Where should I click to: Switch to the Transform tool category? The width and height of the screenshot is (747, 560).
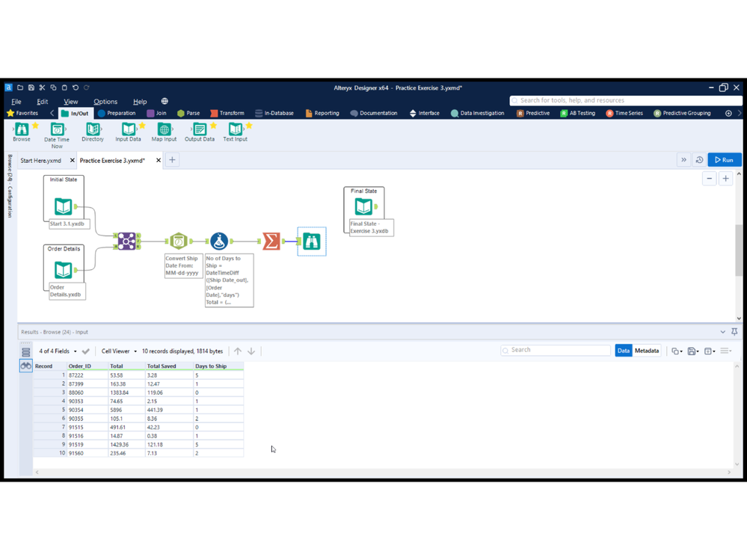(x=227, y=114)
